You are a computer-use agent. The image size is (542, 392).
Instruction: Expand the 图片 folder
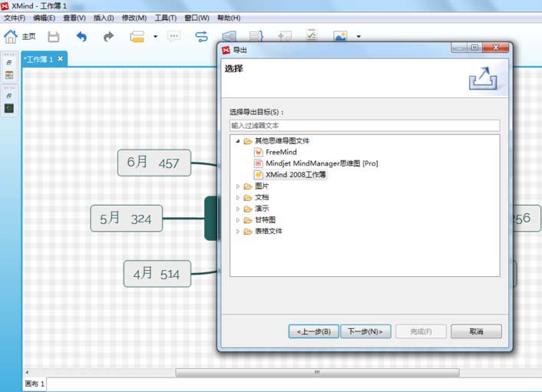pyautogui.click(x=238, y=186)
